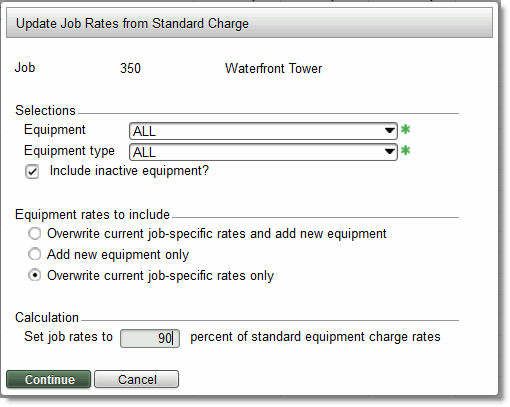Screen dimensions: 510x407
Task: Click the Cancel button
Action: [x=137, y=379]
